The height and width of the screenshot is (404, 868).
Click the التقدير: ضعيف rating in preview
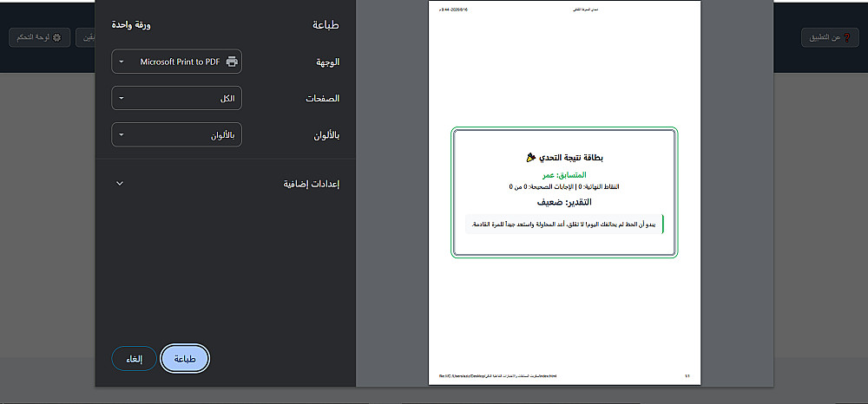click(564, 202)
